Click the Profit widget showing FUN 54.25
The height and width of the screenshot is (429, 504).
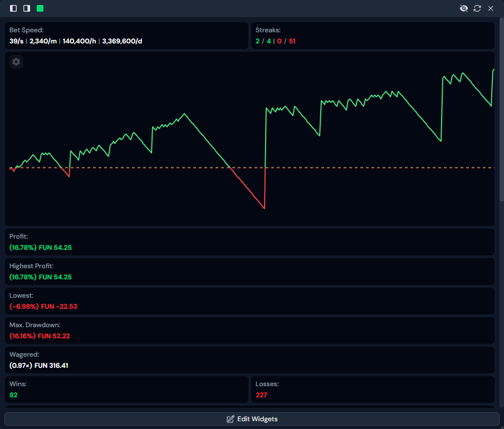point(249,242)
